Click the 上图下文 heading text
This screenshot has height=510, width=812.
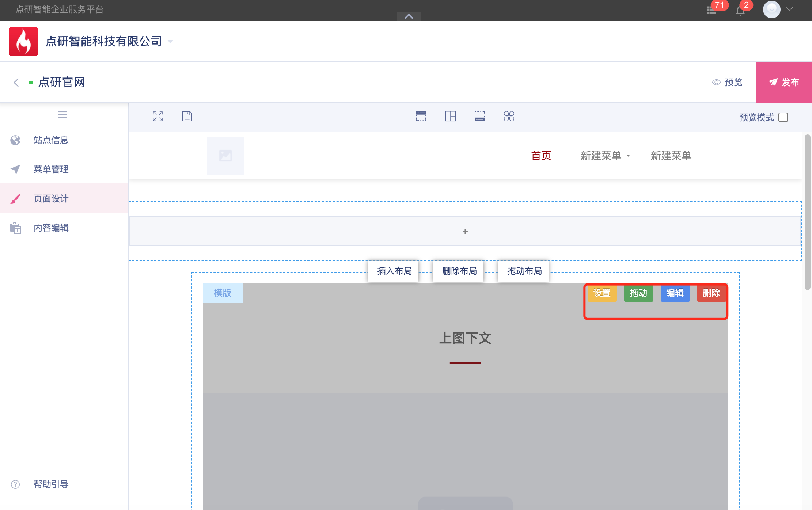click(465, 338)
